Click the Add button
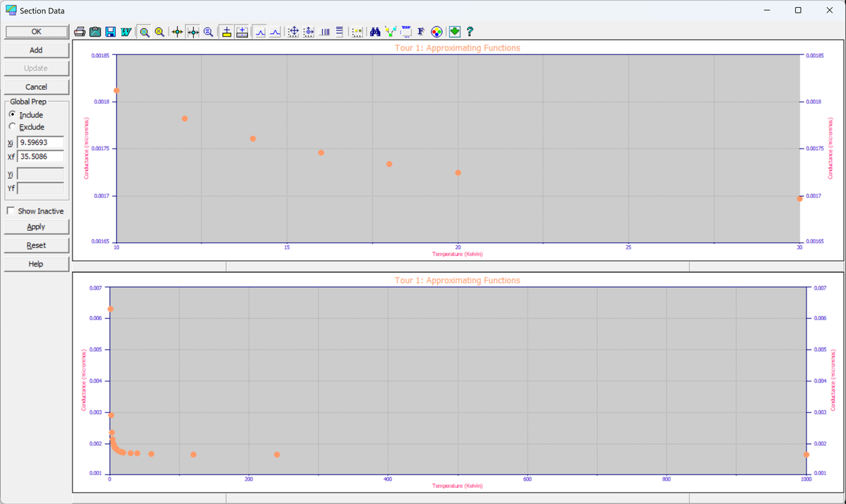 click(x=36, y=50)
